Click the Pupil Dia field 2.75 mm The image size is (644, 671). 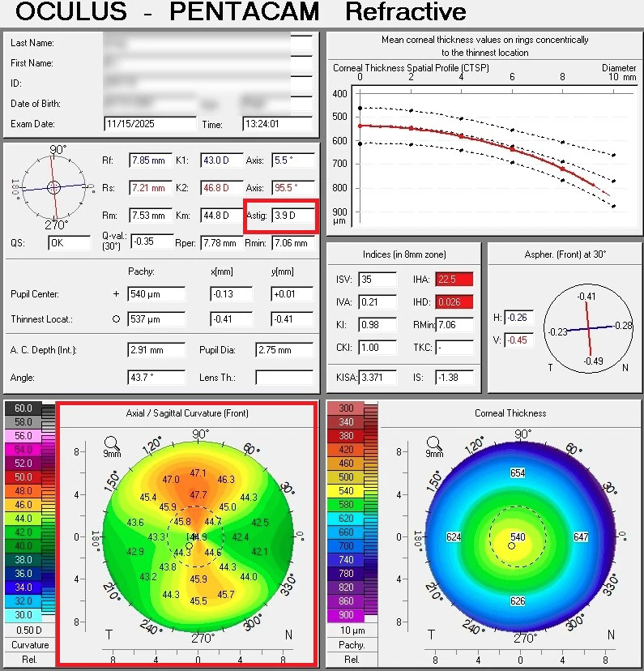point(284,350)
